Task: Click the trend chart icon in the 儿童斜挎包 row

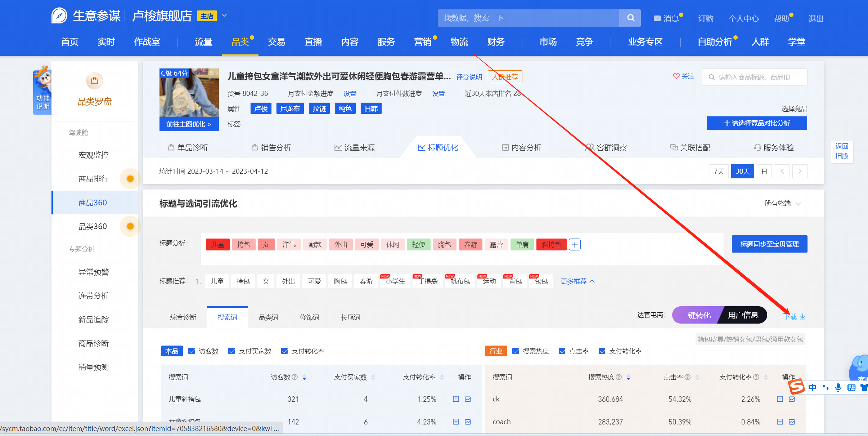Action: click(x=468, y=399)
